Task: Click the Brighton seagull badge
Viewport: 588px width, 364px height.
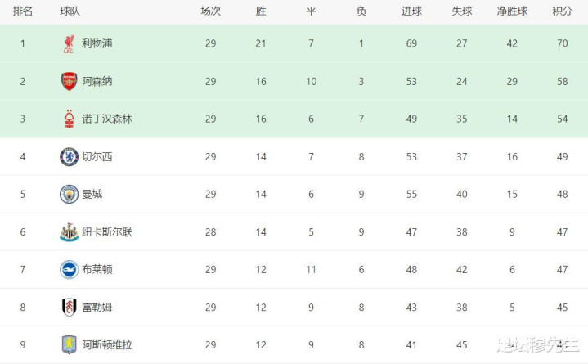Action: pyautogui.click(x=69, y=269)
